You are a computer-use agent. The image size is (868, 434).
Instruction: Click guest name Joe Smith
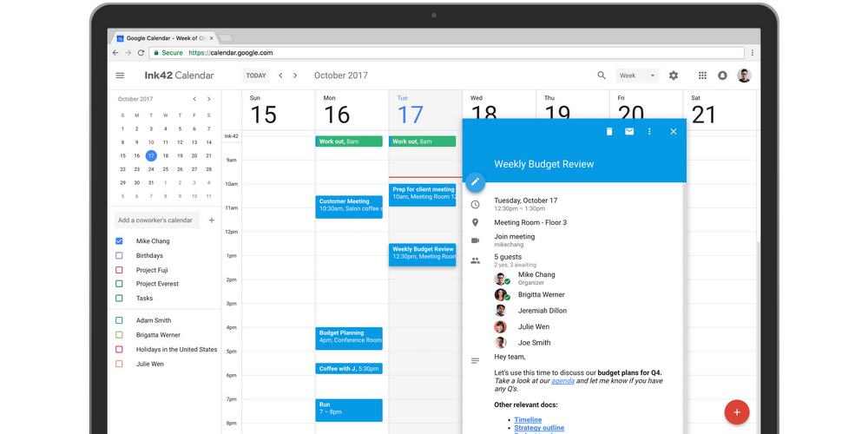(x=534, y=343)
